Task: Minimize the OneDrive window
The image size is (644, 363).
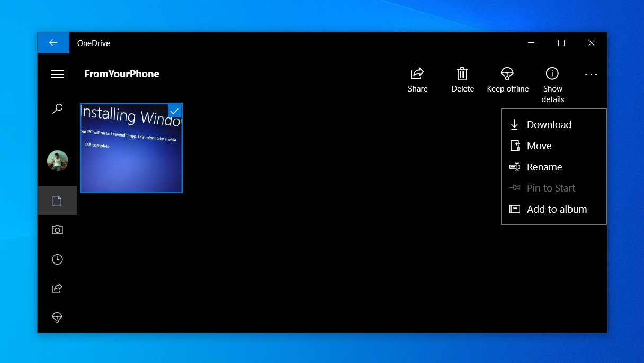Action: tap(531, 43)
